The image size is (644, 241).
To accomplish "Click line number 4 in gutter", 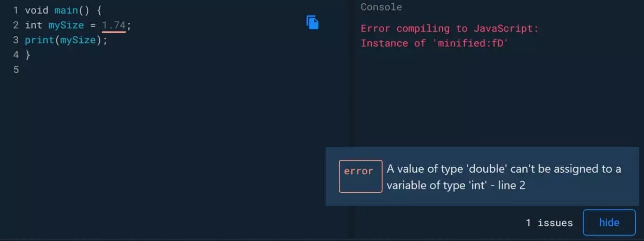I will click(x=16, y=55).
